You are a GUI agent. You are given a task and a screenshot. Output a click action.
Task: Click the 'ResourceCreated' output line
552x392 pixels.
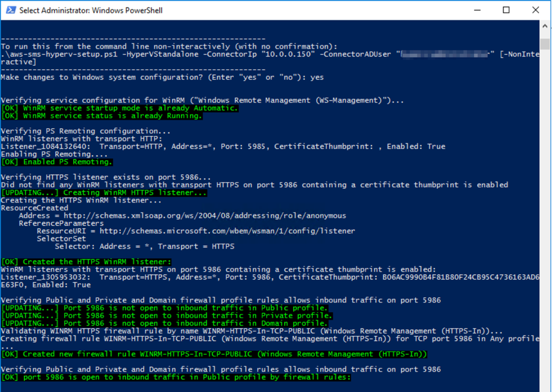point(34,208)
